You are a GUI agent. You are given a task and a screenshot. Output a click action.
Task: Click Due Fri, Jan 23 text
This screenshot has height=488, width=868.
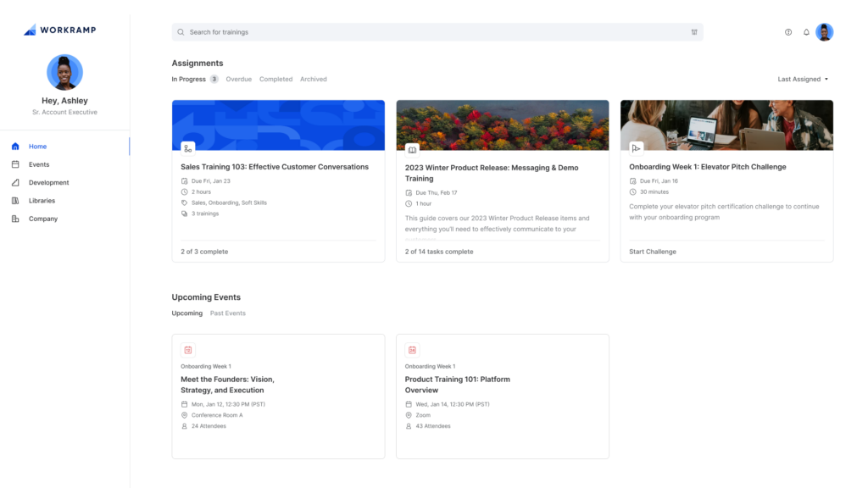(211, 181)
